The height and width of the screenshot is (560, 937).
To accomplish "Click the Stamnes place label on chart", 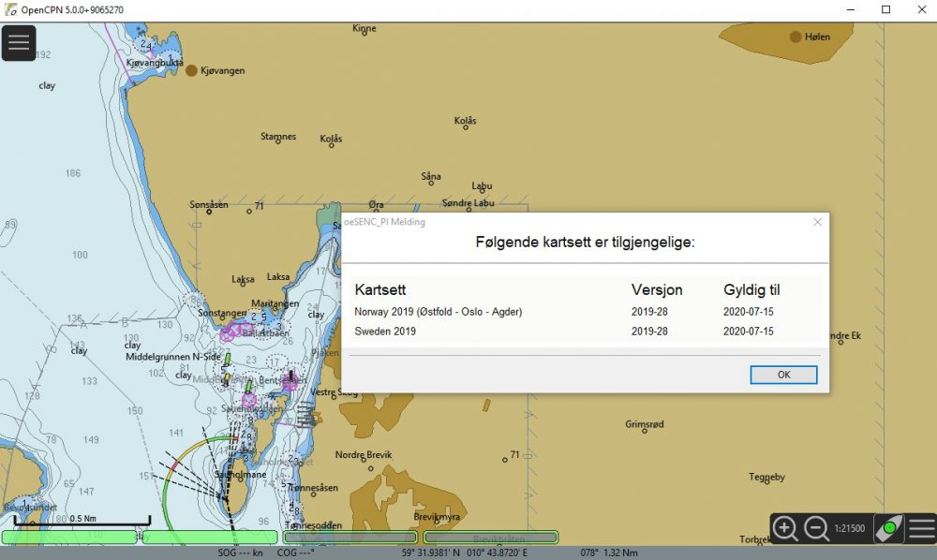I will 278,136.
